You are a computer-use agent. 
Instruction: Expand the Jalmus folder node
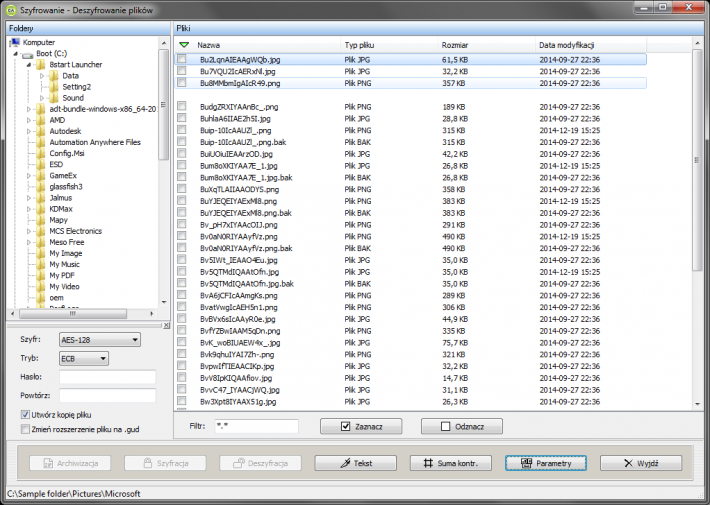pos(29,198)
